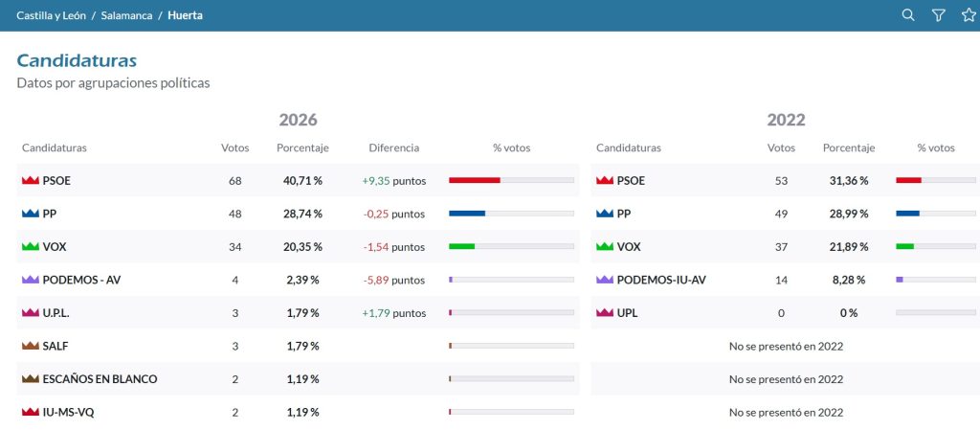Click the blue PP crown icon in 2026
This screenshot has height=430, width=980.
[30, 214]
